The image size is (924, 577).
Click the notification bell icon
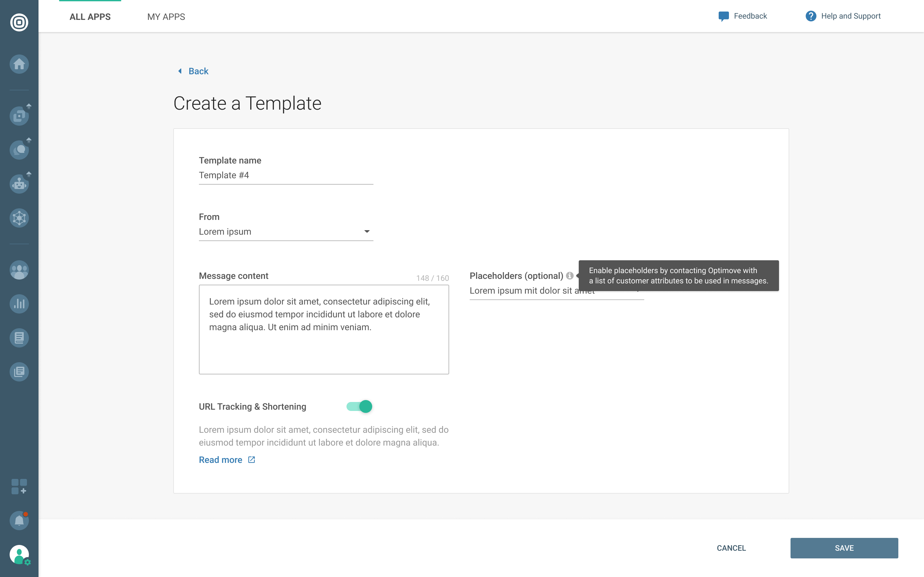pos(19,521)
